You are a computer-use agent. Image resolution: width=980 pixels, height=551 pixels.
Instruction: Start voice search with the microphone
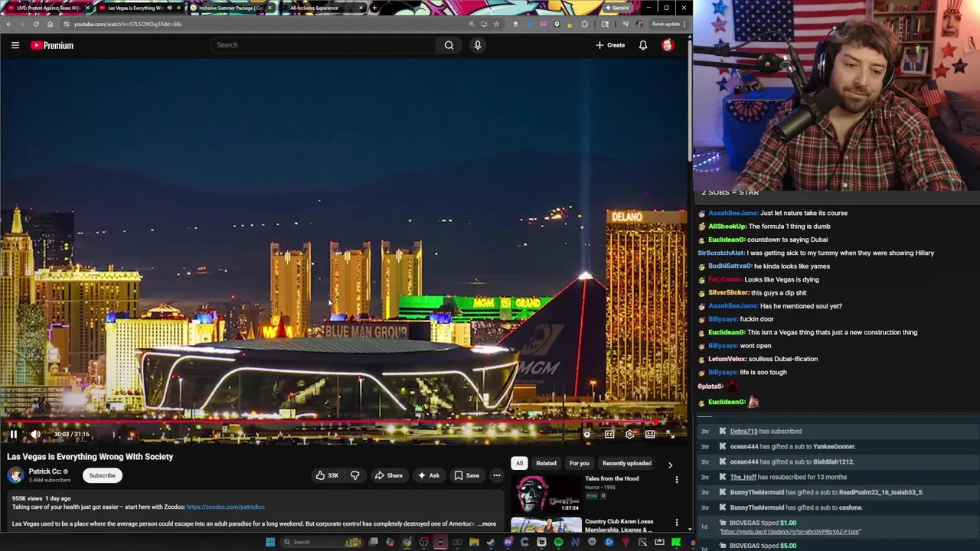pyautogui.click(x=478, y=45)
